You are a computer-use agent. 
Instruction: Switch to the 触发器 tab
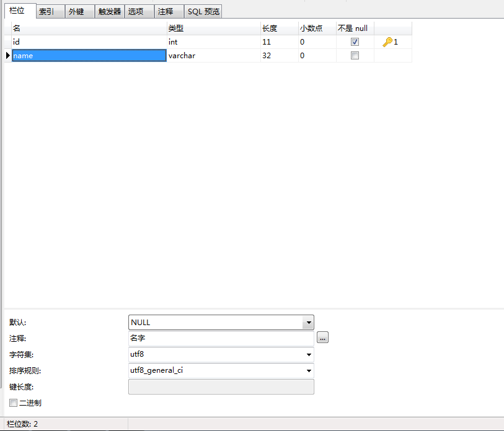(110, 12)
